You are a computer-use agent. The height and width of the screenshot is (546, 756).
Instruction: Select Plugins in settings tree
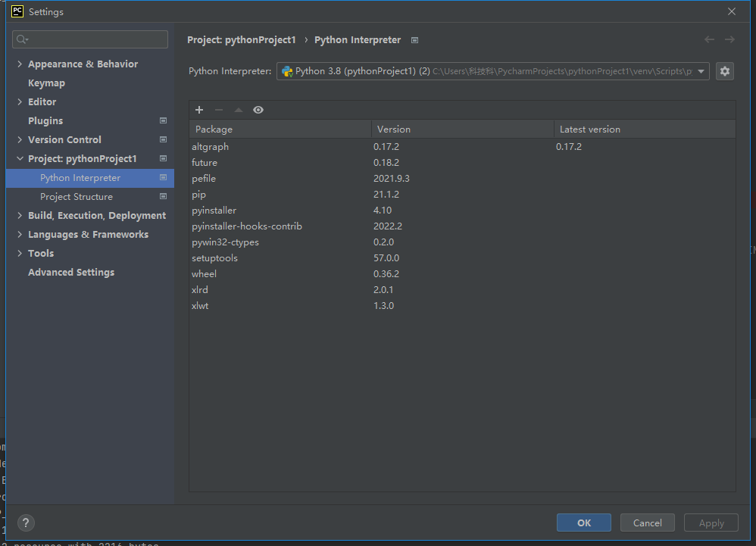pyautogui.click(x=45, y=120)
